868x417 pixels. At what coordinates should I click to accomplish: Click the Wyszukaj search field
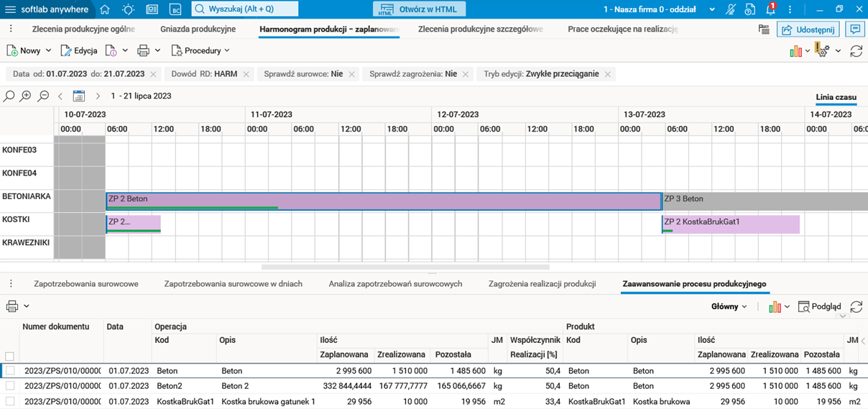point(245,9)
